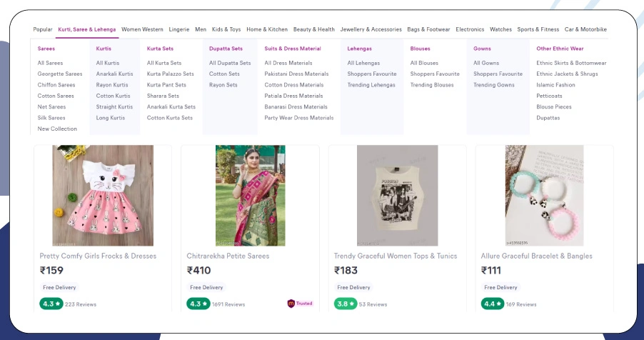Choose Trending Lehengas link
The image size is (644, 340).
pyautogui.click(x=371, y=85)
